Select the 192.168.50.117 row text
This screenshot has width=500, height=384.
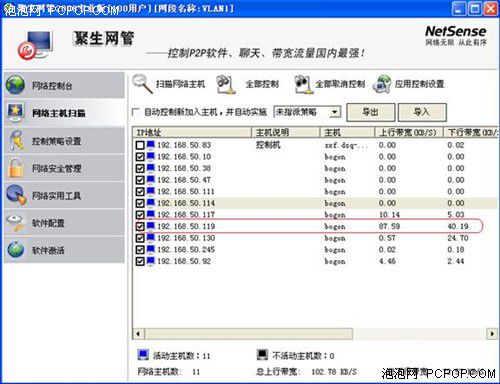186,215
